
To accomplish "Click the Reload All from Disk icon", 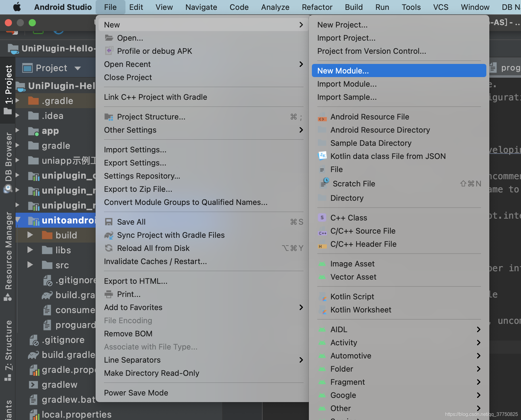I will tap(109, 248).
